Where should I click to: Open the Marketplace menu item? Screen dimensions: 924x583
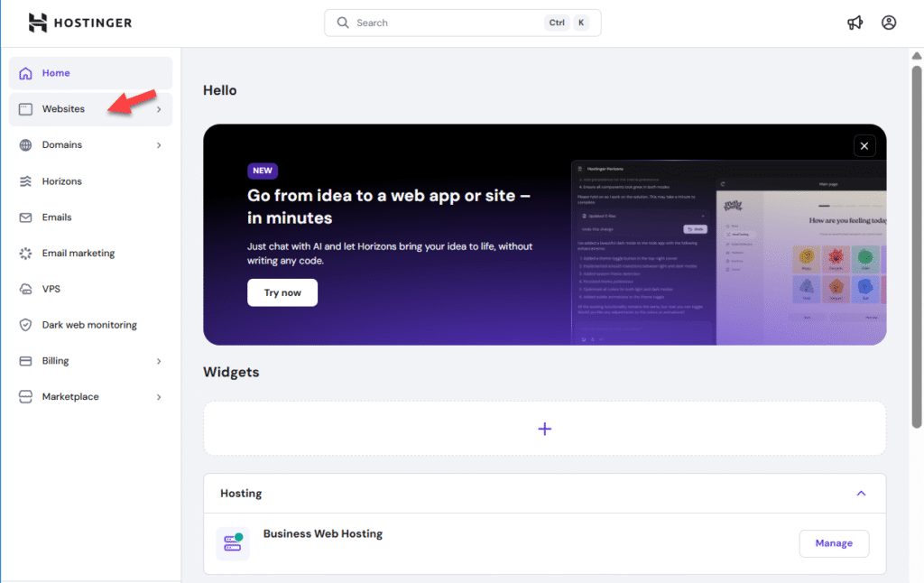click(x=70, y=397)
